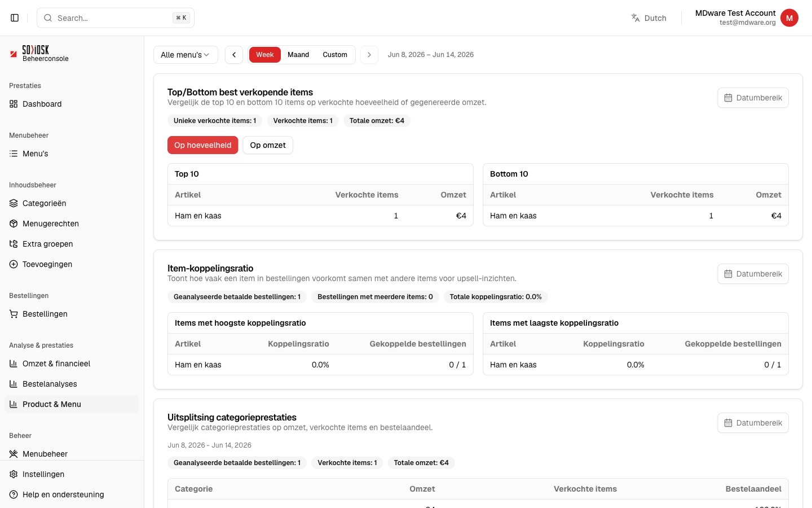Screen dimensions: 812x508
Task: Click calendar icon in Top/Bottom Datumbereik button
Action: [729, 98]
